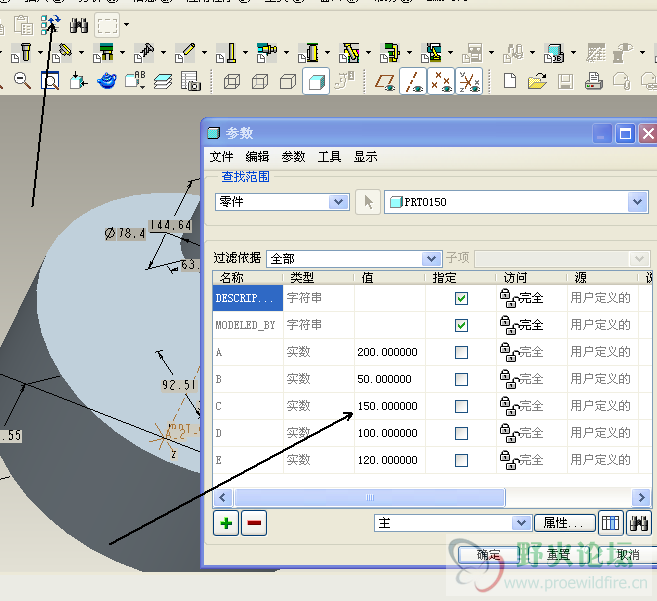Add a parameter with the green plus button
Screen dimensions: 657x601
coord(226,523)
